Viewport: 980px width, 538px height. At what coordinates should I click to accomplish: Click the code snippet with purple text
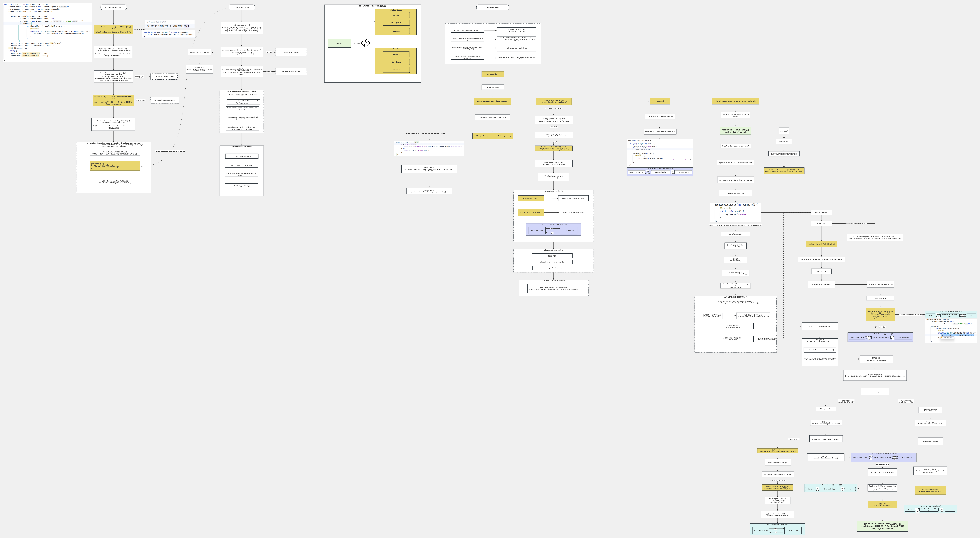click(429, 148)
